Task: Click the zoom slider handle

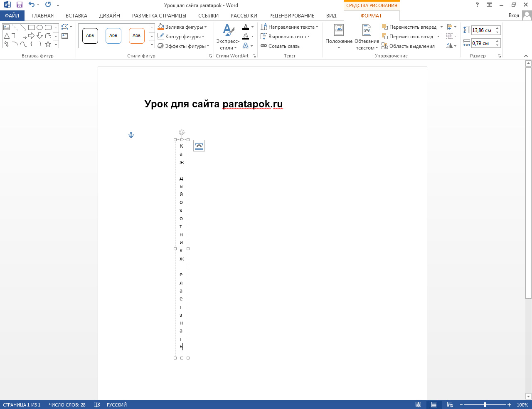Action: [x=485, y=405]
